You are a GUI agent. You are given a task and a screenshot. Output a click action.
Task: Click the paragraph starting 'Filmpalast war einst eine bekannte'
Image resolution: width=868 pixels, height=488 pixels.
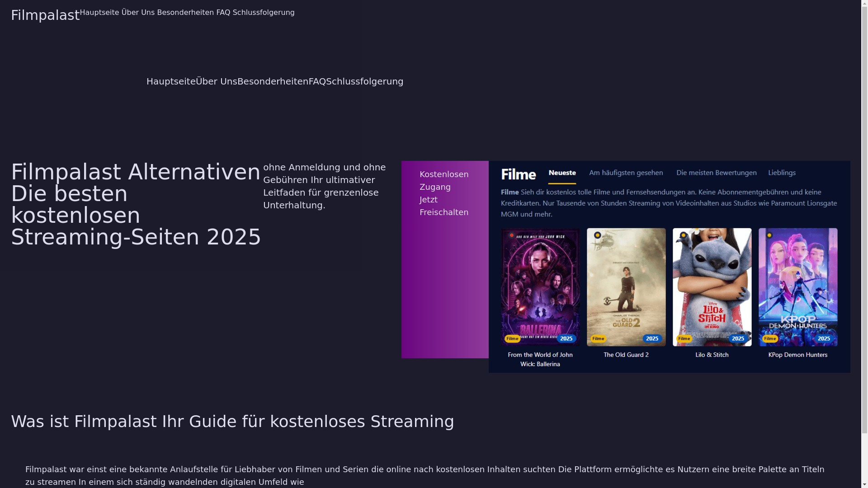(425, 476)
